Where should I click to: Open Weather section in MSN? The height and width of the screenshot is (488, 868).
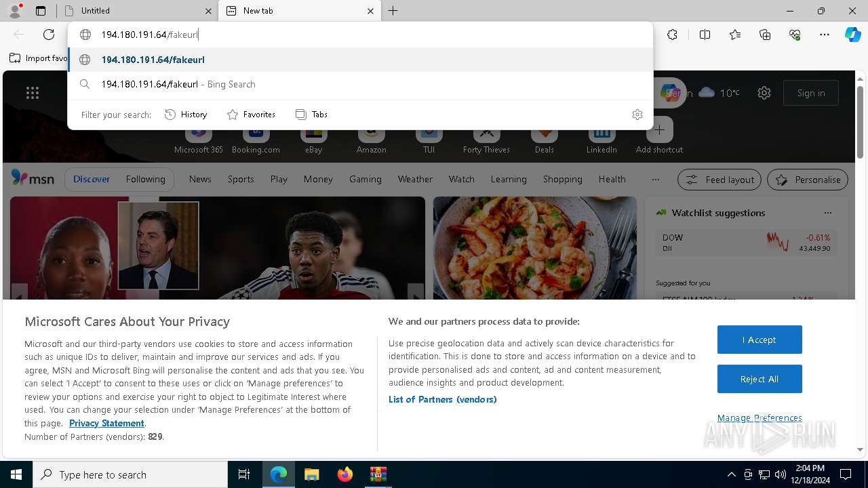coord(415,180)
